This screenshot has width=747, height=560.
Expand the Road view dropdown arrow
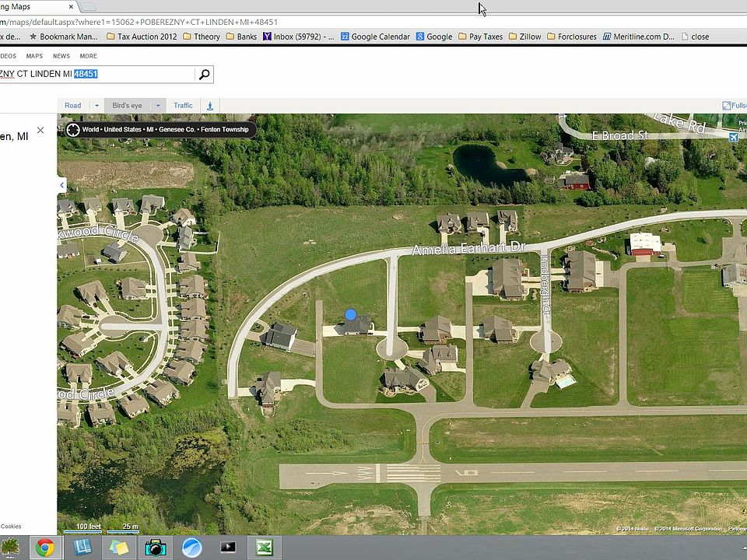96,106
